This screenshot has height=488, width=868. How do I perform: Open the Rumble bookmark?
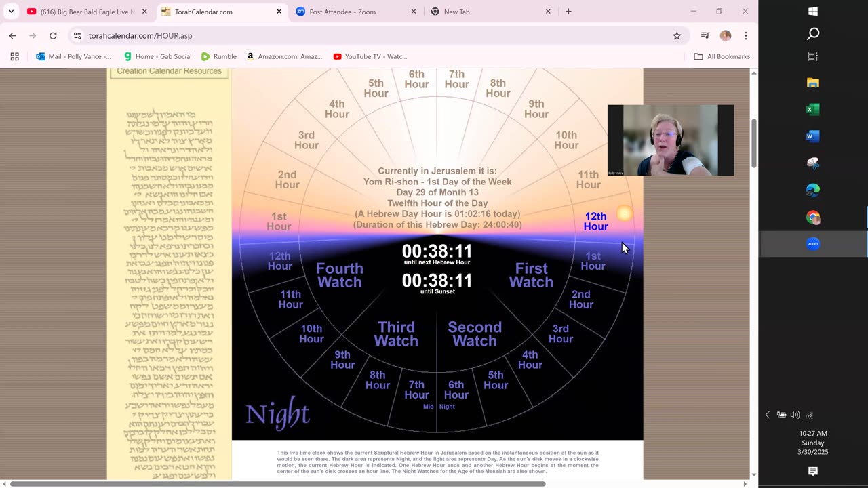click(219, 56)
